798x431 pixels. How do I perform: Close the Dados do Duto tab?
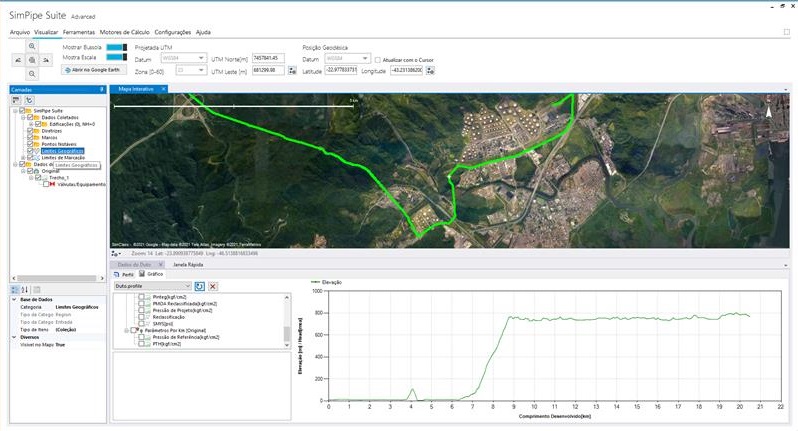[160, 265]
